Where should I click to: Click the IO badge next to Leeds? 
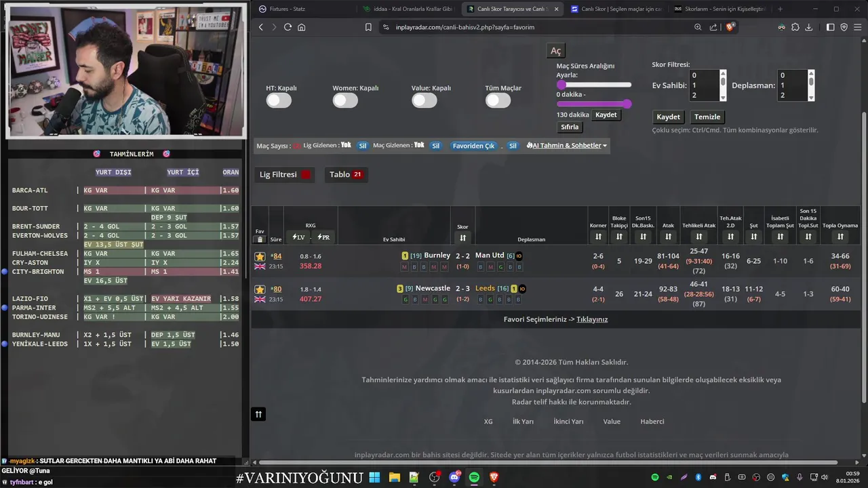coord(522,289)
